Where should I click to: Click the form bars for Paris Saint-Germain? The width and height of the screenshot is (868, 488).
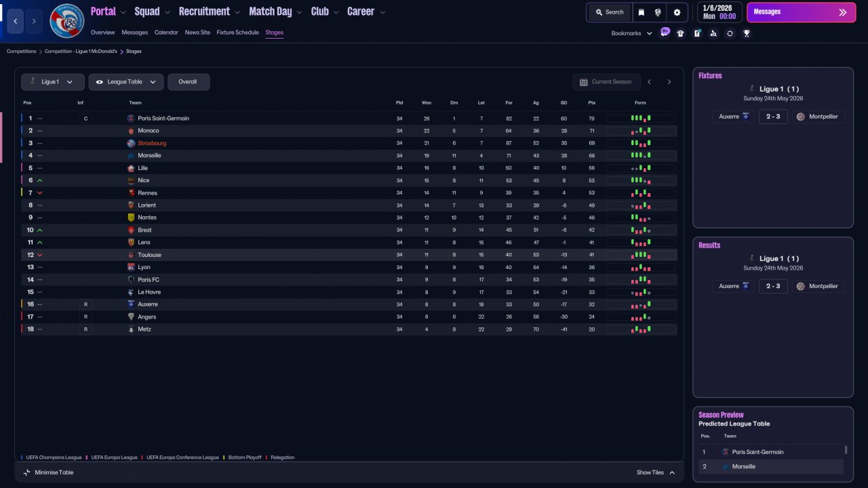click(x=641, y=119)
